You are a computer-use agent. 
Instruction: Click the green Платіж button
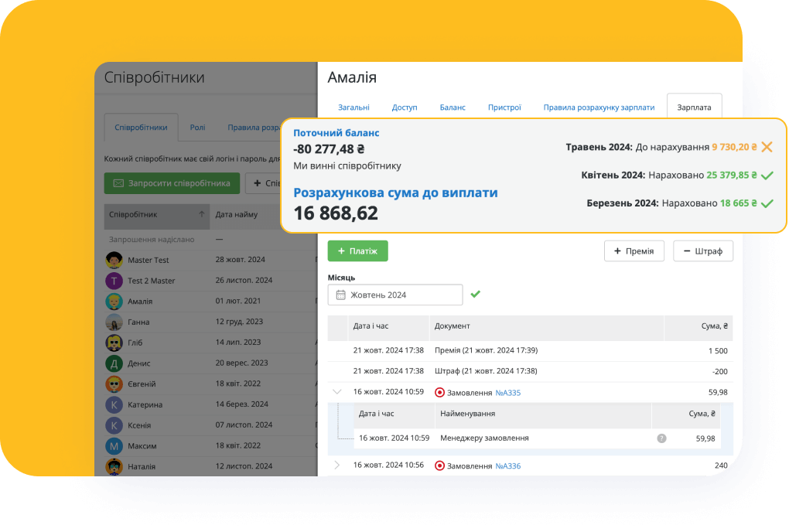357,251
